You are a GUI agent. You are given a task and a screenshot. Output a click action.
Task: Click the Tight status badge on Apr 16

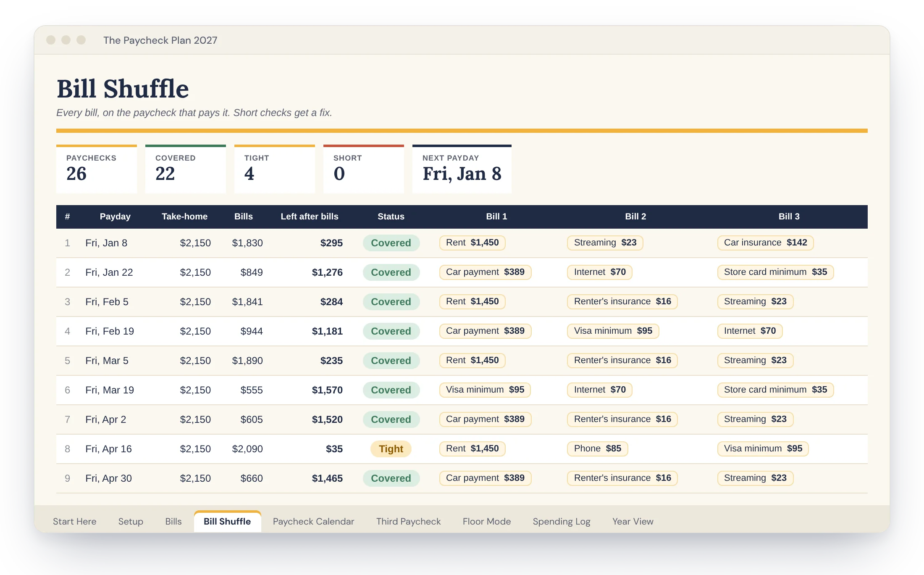tap(391, 449)
